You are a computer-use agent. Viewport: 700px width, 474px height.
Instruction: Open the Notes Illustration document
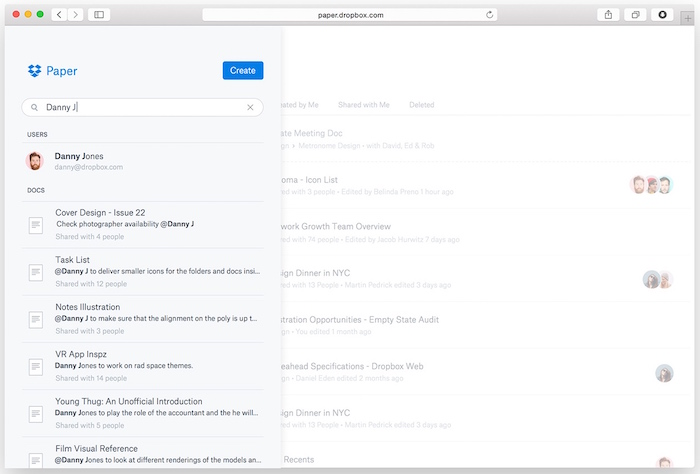(x=88, y=307)
